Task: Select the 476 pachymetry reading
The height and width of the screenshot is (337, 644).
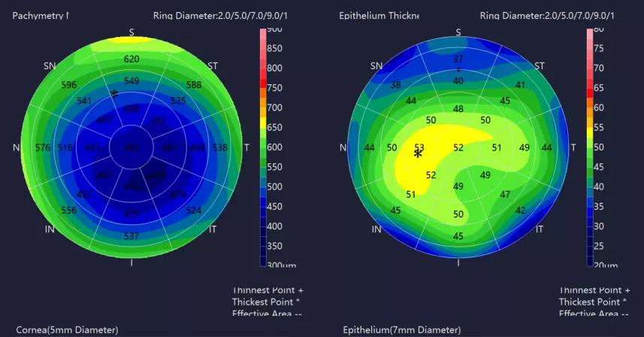Action: click(178, 194)
